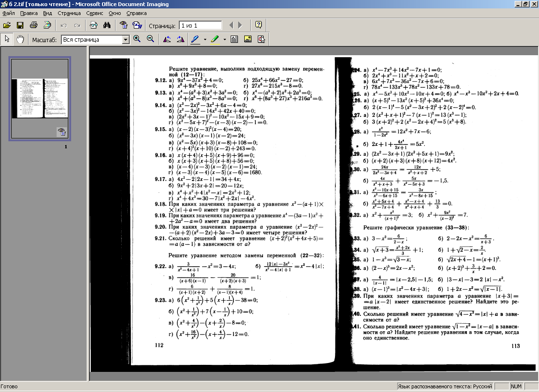This screenshot has width=539, height=392.
Task: Click the Open file folder icon
Action: pos(7,25)
